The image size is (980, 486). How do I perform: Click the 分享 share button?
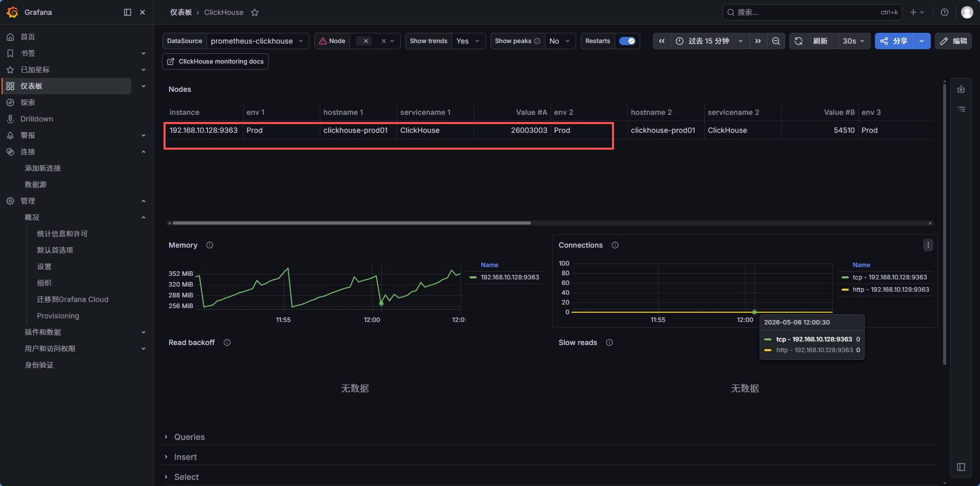click(x=894, y=41)
